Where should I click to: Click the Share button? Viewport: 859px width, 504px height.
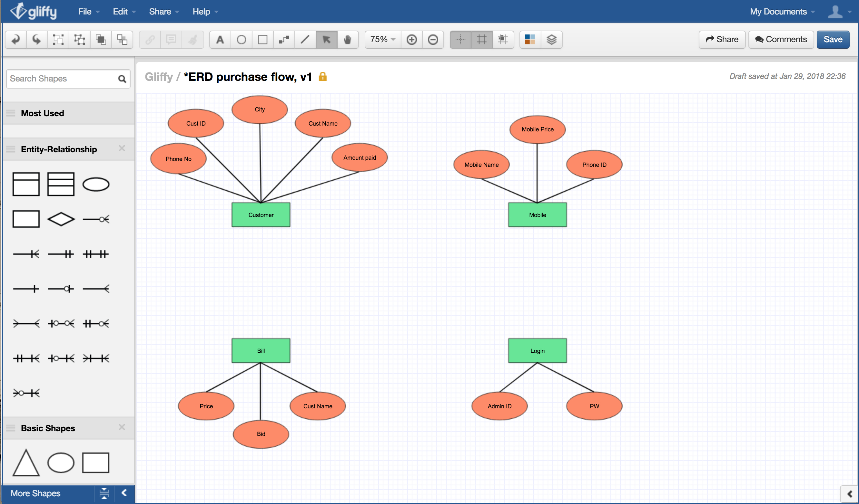pos(723,40)
